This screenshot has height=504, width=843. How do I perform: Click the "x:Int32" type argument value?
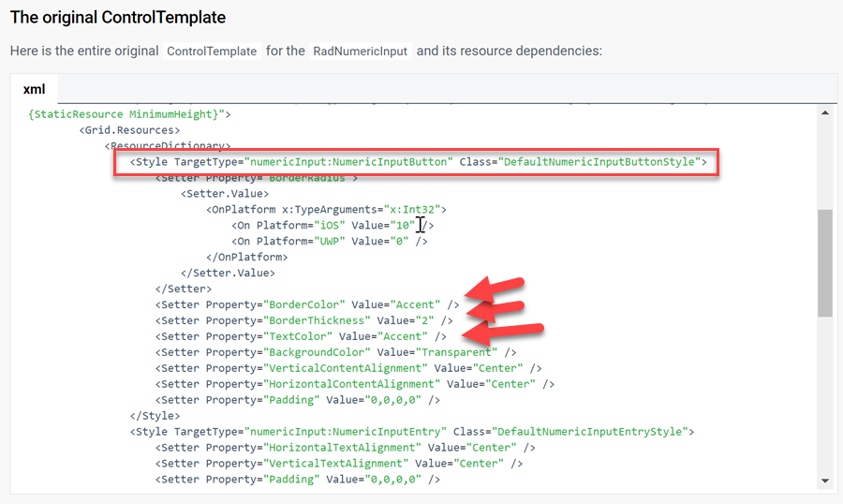(412, 209)
